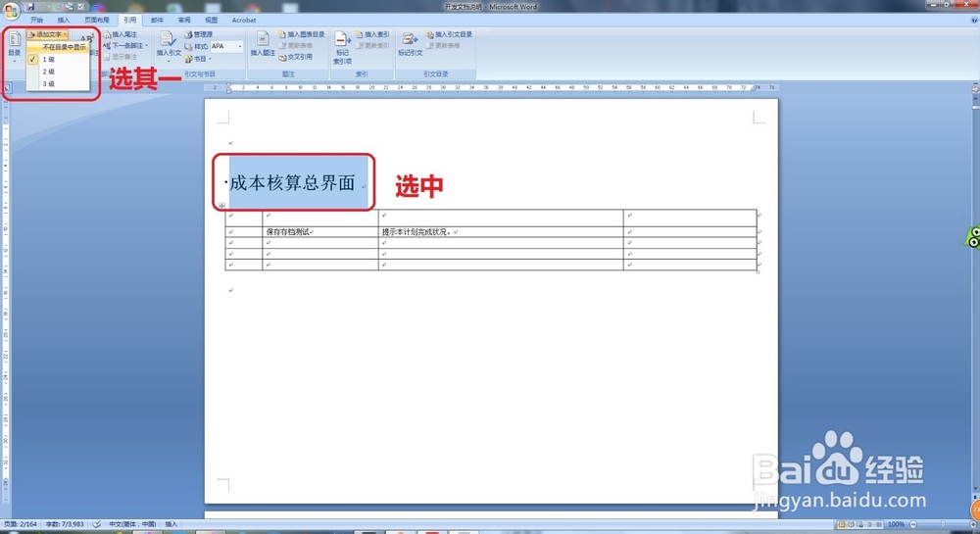Viewport: 980px width, 534px height.
Task: Click the 100% zoom level button
Action: [896, 524]
